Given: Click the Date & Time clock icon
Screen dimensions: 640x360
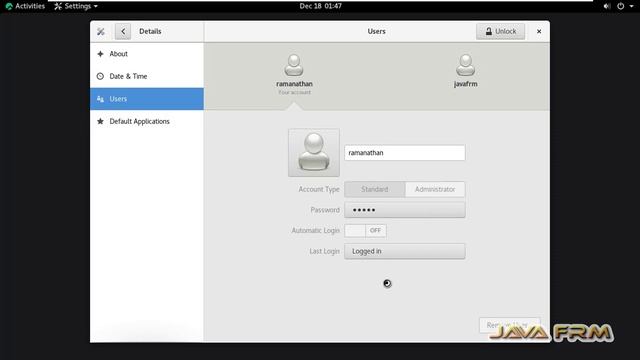Looking at the screenshot, I should pos(100,76).
